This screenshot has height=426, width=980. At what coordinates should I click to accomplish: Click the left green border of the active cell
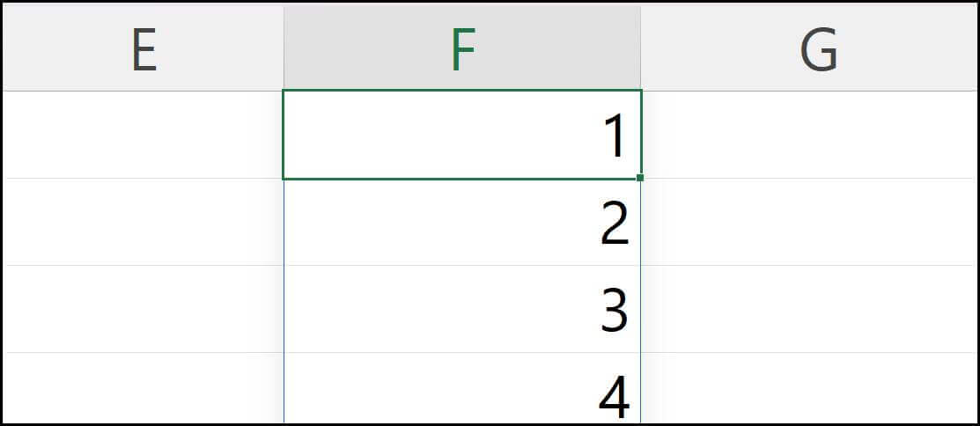[x=284, y=135]
